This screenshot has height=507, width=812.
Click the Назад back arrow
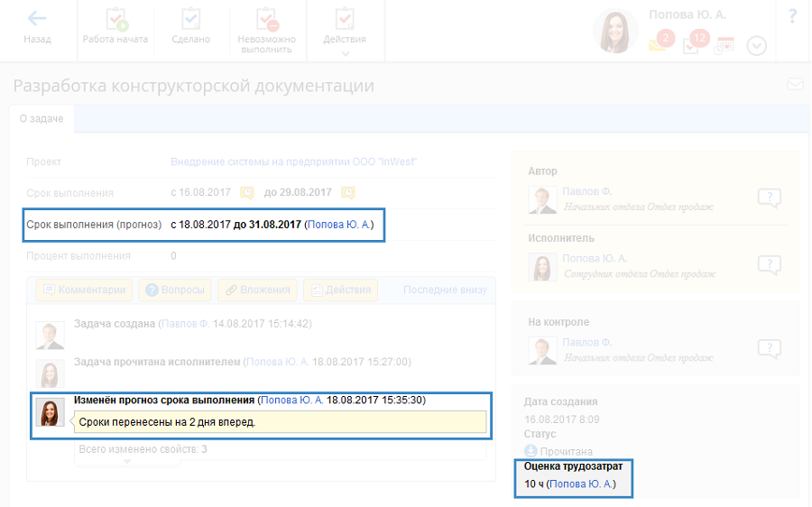tap(37, 27)
